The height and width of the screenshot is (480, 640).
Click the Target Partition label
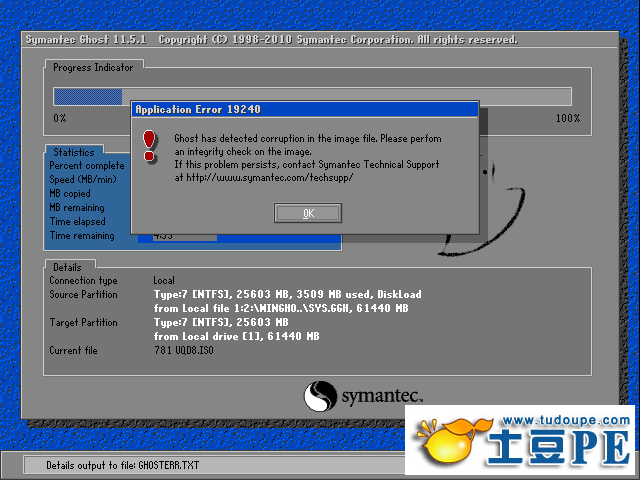tap(83, 322)
